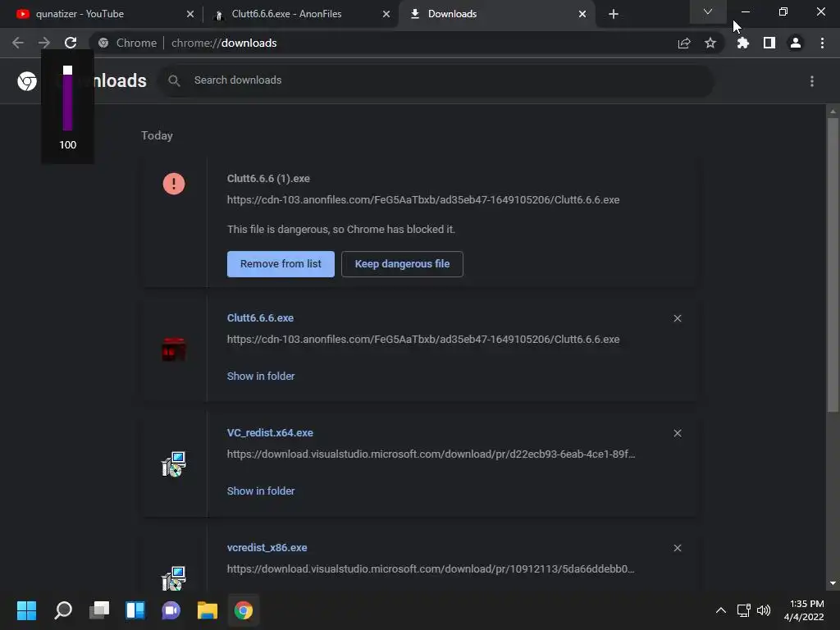Open the Chrome profile avatar
Viewport: 840px width, 630px height.
click(796, 43)
